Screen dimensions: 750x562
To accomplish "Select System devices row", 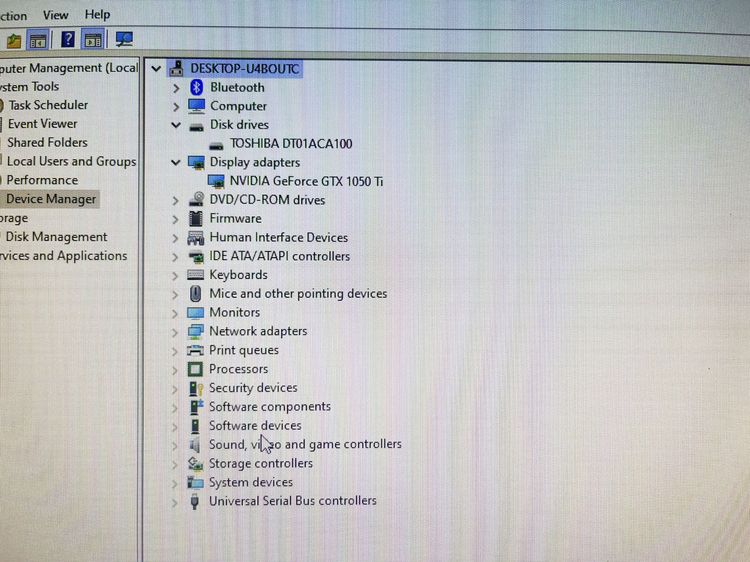I will 251,482.
